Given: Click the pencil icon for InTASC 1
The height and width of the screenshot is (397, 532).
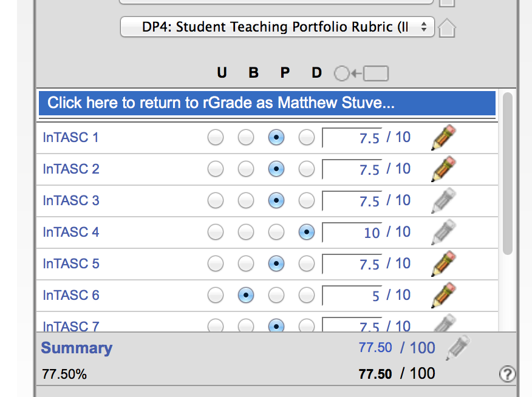Looking at the screenshot, I should (444, 137).
